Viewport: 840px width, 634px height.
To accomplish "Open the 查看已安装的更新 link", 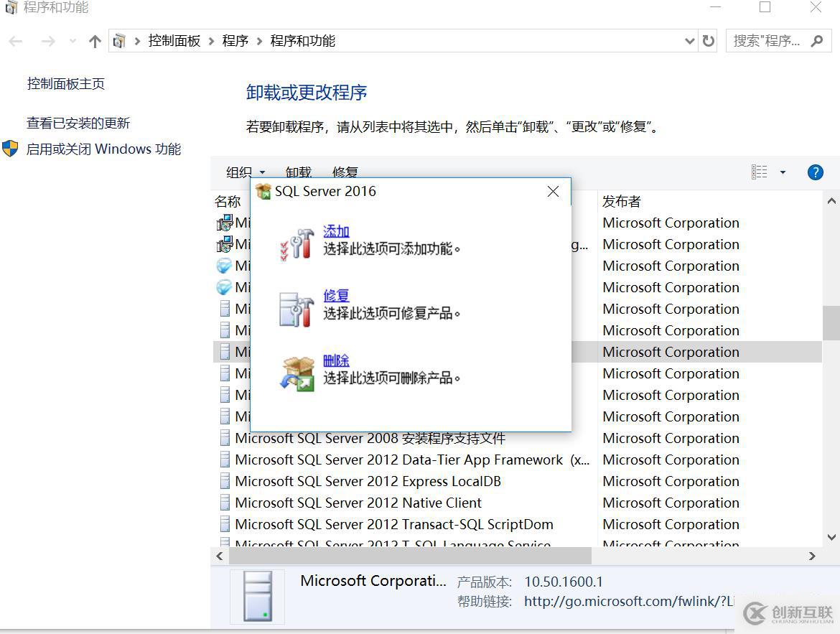I will pyautogui.click(x=79, y=123).
